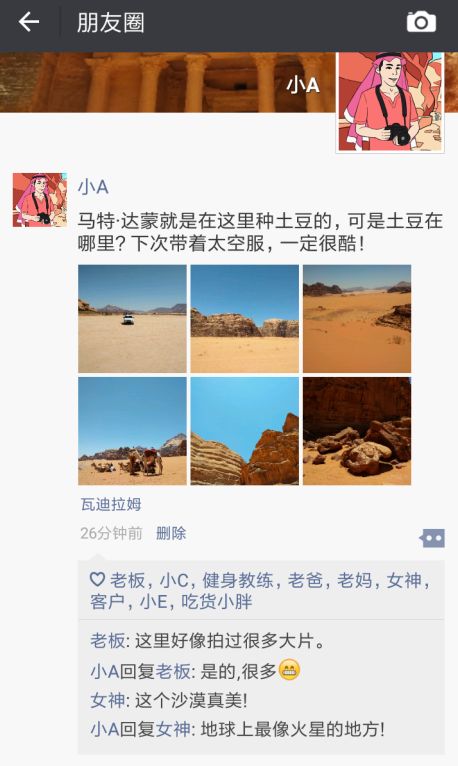The width and height of the screenshot is (458, 766).
Task: Reply to 老板's comment about 大片
Action: [x=208, y=640]
